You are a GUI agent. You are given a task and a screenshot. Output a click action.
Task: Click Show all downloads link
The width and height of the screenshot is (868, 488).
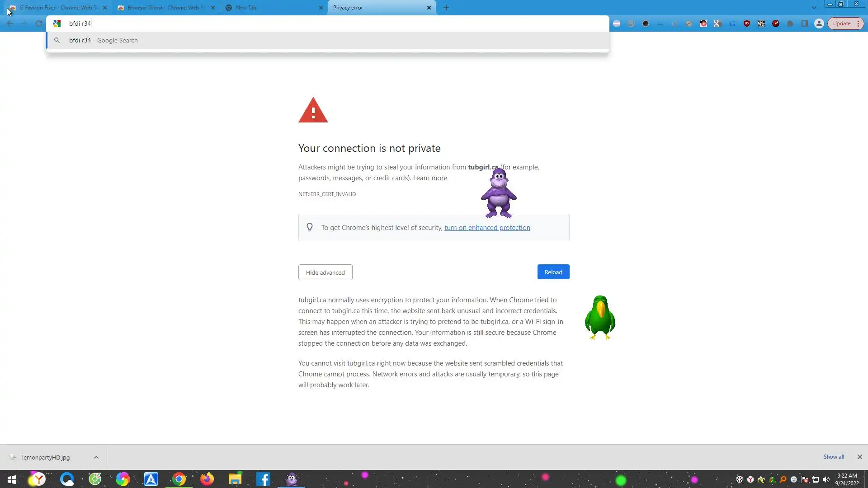833,457
